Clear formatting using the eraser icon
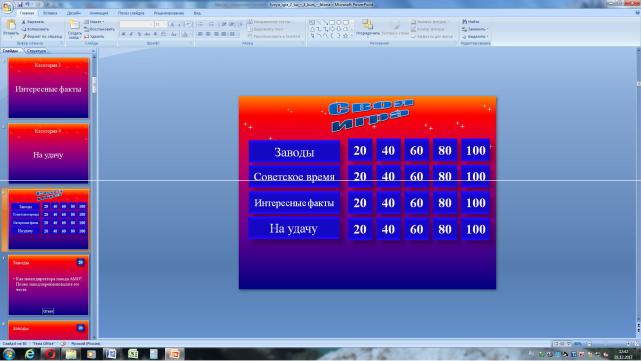This screenshot has width=641, height=361. [x=188, y=25]
